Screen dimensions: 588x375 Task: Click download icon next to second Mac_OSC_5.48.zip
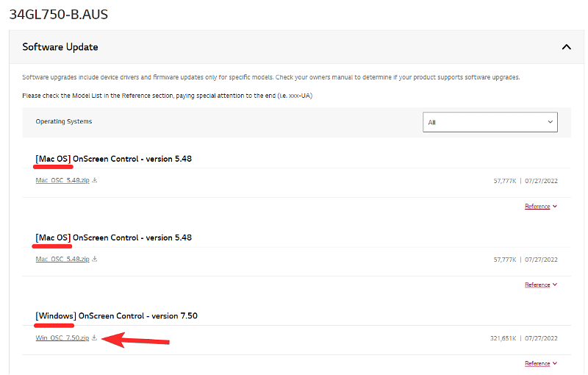(95, 259)
